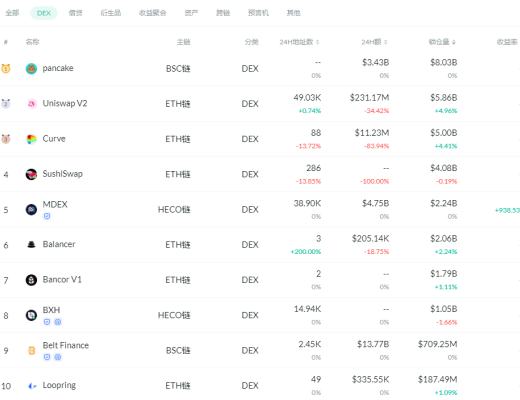Open the Loopring project link

pos(59,385)
